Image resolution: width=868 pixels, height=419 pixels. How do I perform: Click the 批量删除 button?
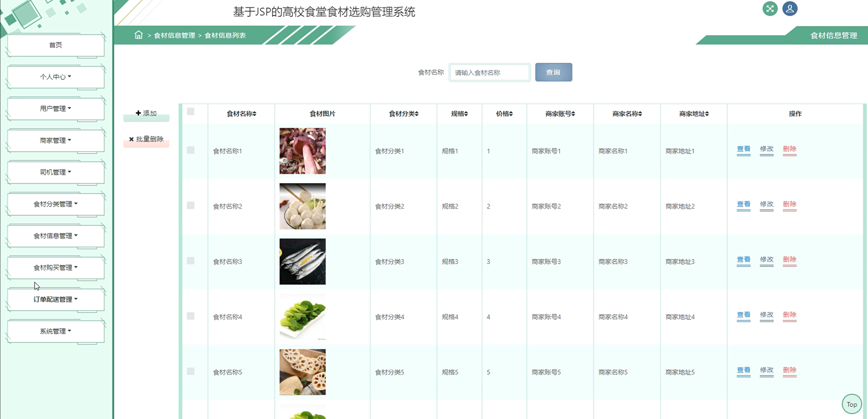(x=146, y=139)
